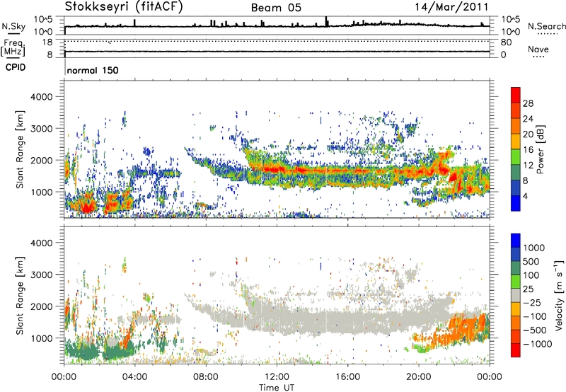Click the 1000 tick on Velocity colorbar
The width and height of the screenshot is (566, 392).
tap(533, 248)
